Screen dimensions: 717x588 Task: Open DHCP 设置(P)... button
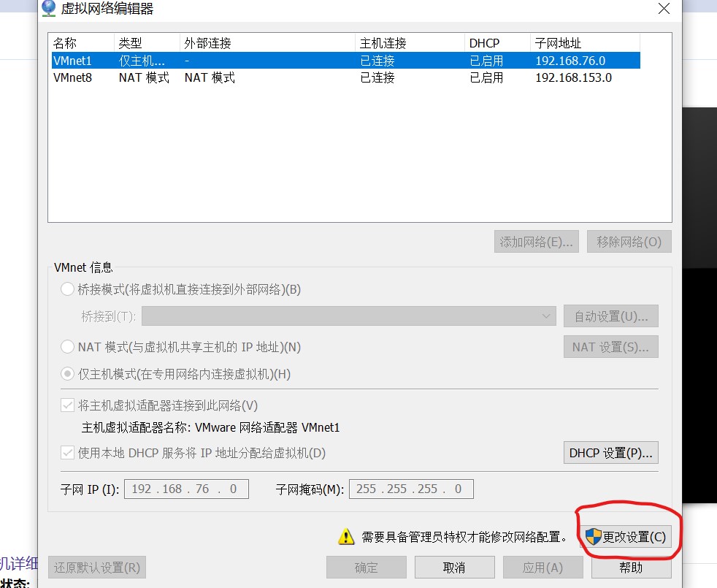tap(611, 453)
